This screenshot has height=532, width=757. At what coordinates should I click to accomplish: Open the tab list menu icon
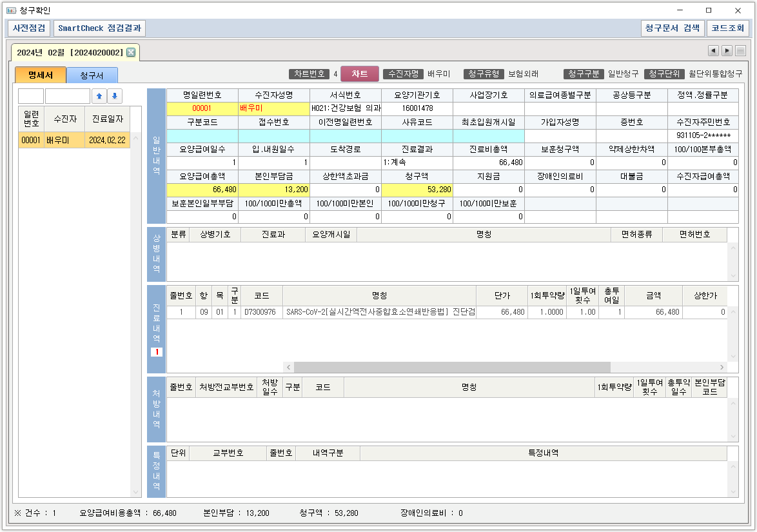click(x=740, y=51)
